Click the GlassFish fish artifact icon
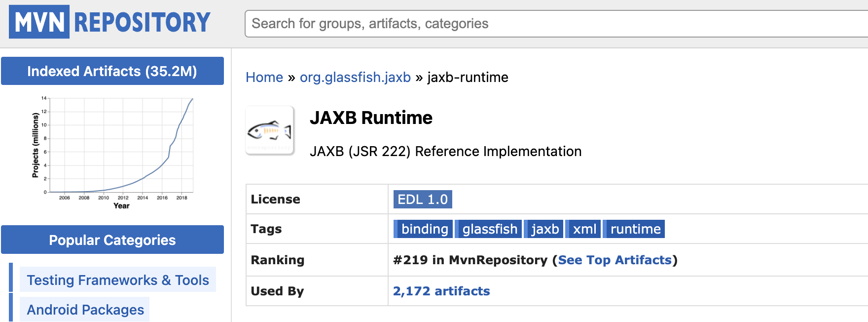Viewport: 868px width, 322px height. (x=270, y=131)
